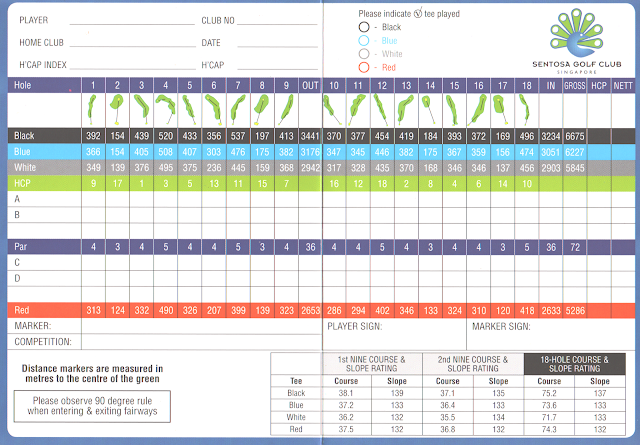Click Black 18-hole course rating 75.2

[549, 393]
